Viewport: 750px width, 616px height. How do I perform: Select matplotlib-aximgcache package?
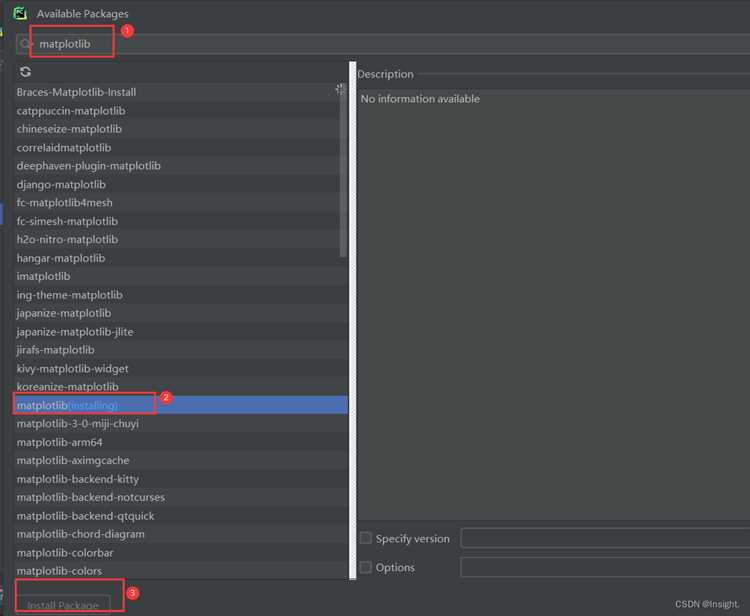pyautogui.click(x=181, y=461)
